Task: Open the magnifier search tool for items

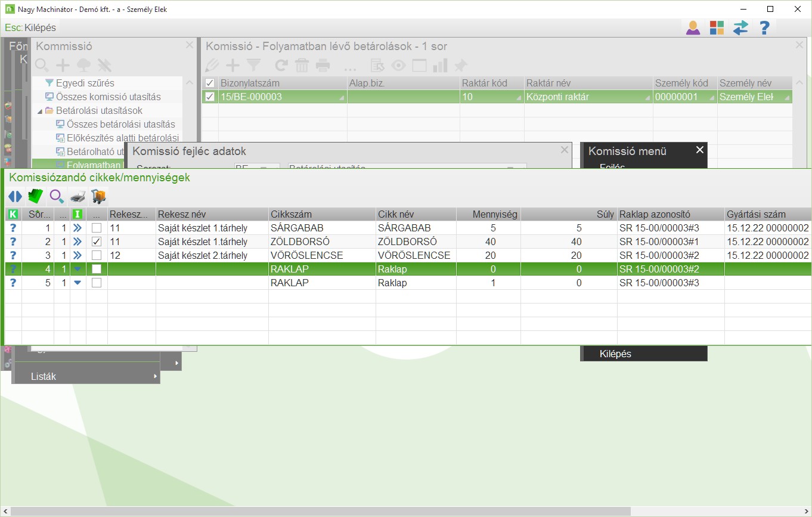Action: click(x=57, y=196)
